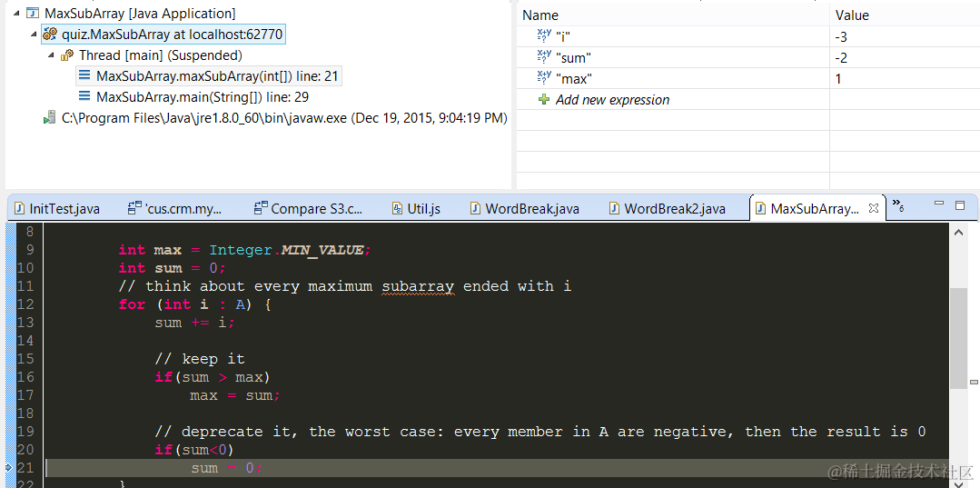Collapse the Thread [main] node
This screenshot has height=488, width=980.
click(51, 55)
